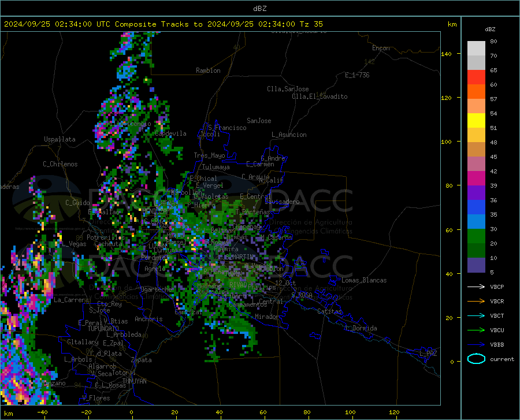Click the Encon map label
The image size is (520, 420).
[x=381, y=48]
